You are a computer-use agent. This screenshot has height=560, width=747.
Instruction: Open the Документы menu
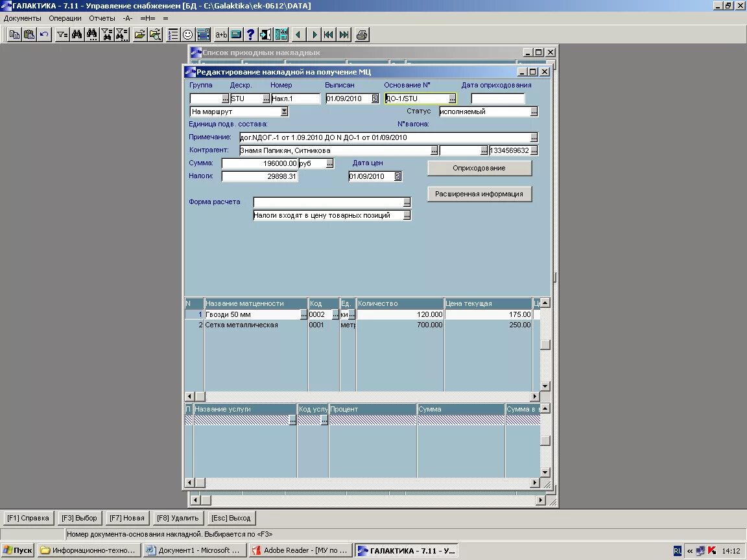point(23,18)
